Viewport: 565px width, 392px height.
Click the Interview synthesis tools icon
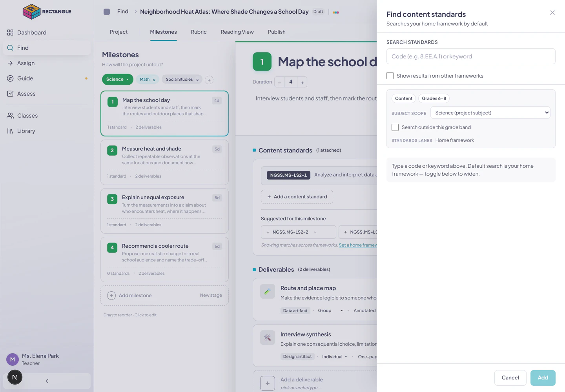tap(268, 338)
